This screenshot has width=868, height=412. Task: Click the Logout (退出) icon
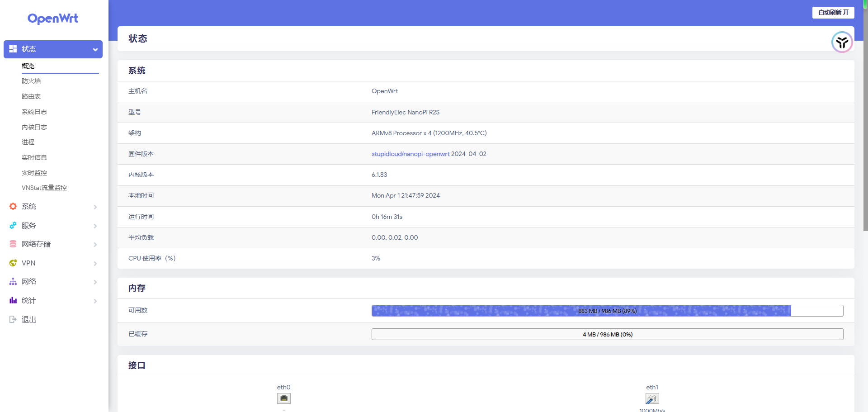(x=13, y=319)
